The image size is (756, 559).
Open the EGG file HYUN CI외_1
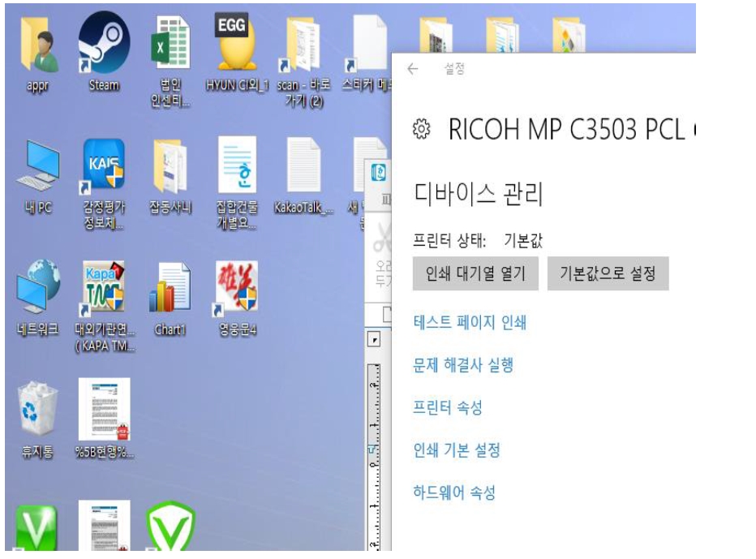click(x=235, y=42)
